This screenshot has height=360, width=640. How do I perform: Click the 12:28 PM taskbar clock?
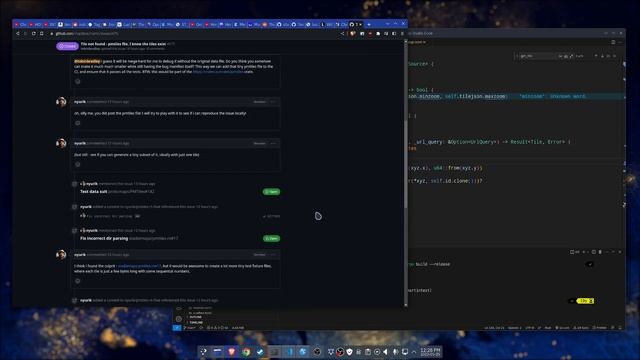(430, 351)
